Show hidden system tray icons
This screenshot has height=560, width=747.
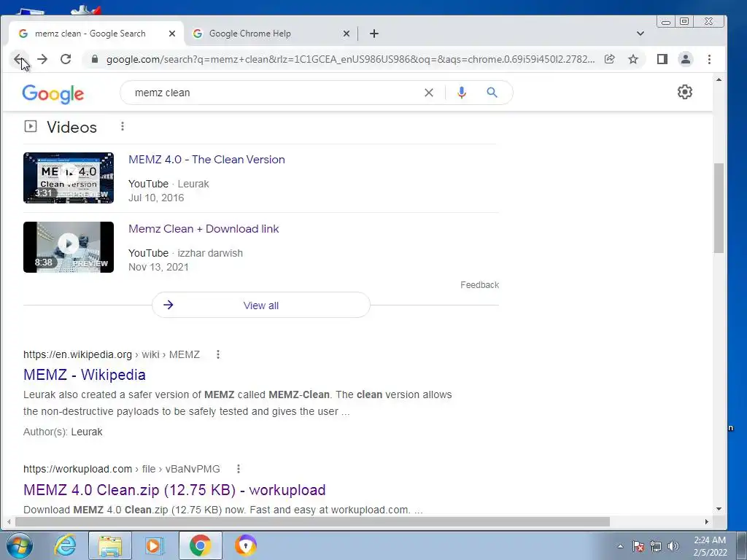point(620,546)
